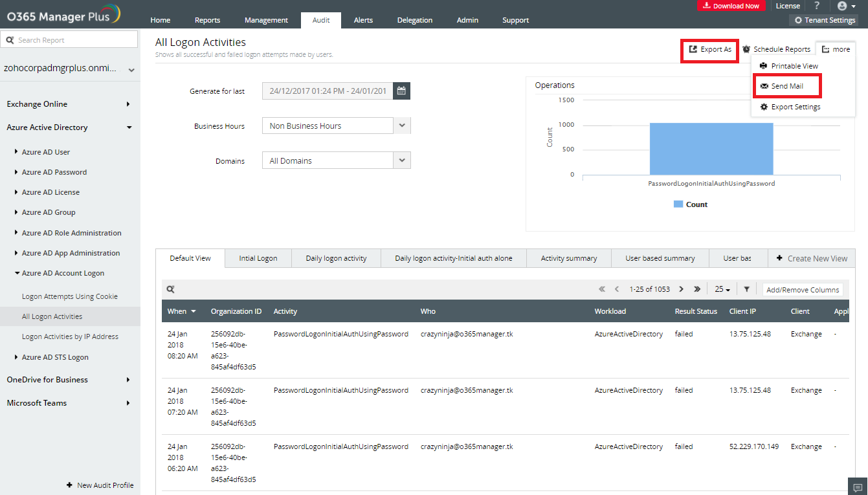Viewport: 868px width, 495px height.
Task: Sort by the Activity column header
Action: click(x=285, y=311)
